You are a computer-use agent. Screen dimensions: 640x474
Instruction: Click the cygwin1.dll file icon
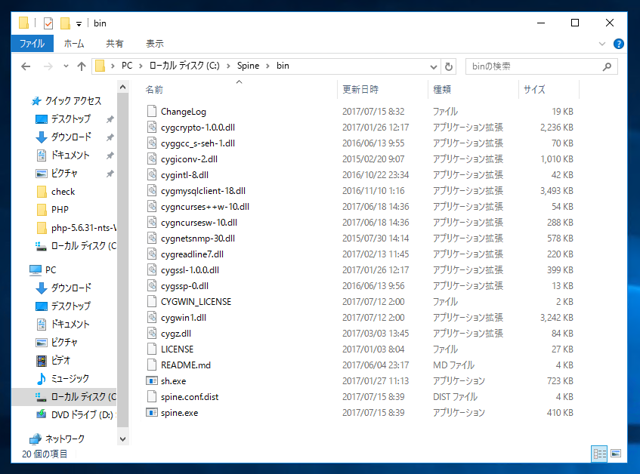pos(152,318)
